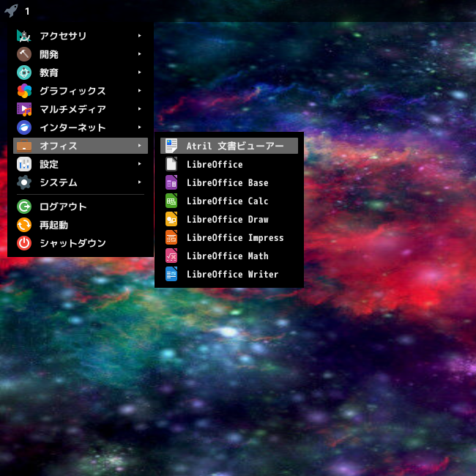Launch LibreOffice Start Center entry
The width and height of the screenshot is (476, 476).
point(229,164)
